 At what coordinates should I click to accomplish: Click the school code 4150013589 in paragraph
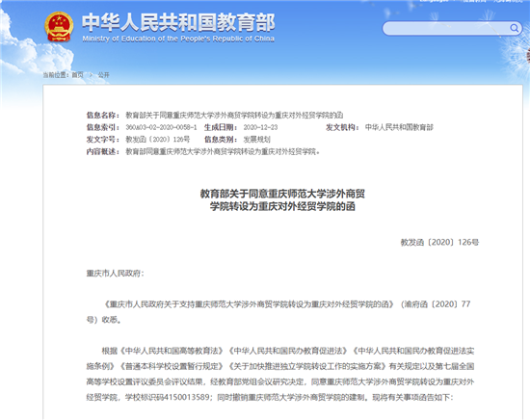[x=186, y=397]
